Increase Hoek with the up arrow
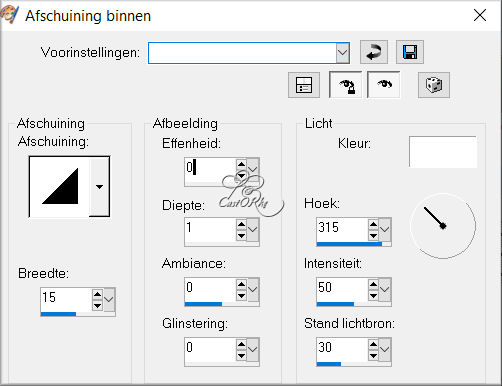This screenshot has height=386, width=502. coord(373,224)
